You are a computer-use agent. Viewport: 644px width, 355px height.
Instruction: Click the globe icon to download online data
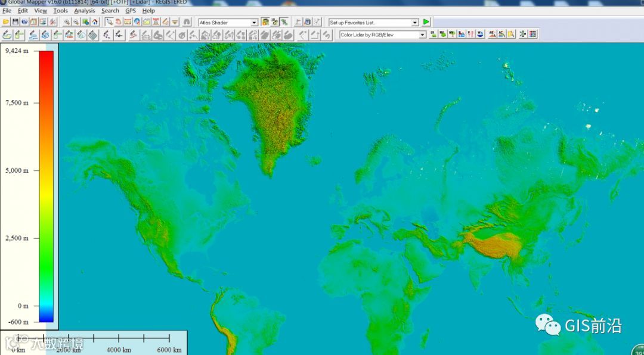(24, 22)
